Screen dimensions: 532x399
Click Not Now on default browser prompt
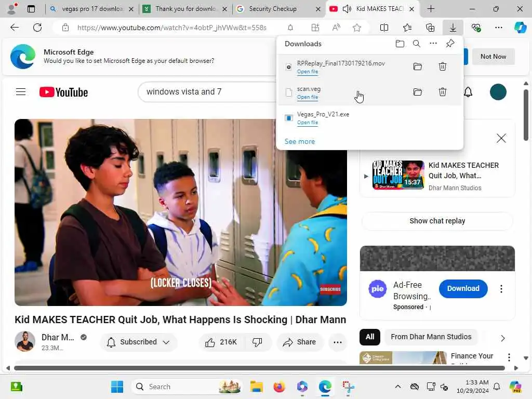tap(493, 57)
